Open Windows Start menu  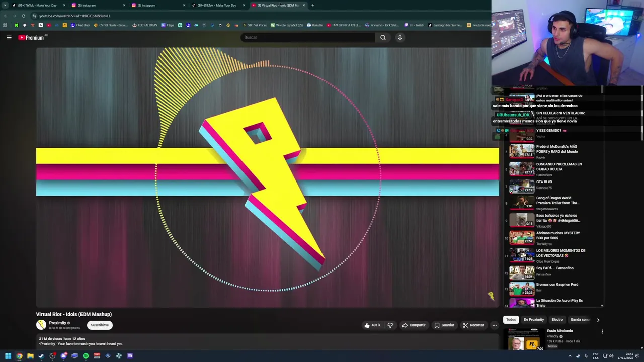point(8,356)
